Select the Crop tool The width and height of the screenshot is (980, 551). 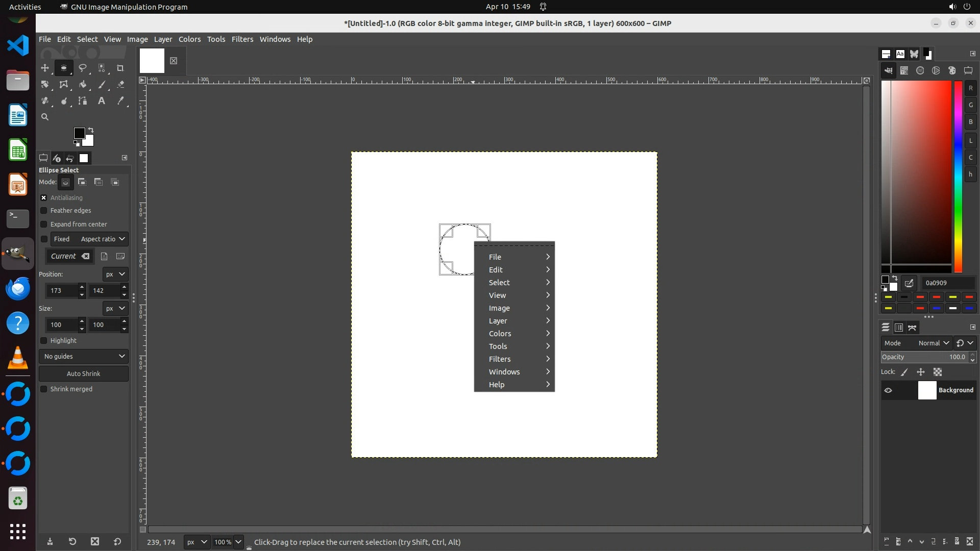coord(120,68)
